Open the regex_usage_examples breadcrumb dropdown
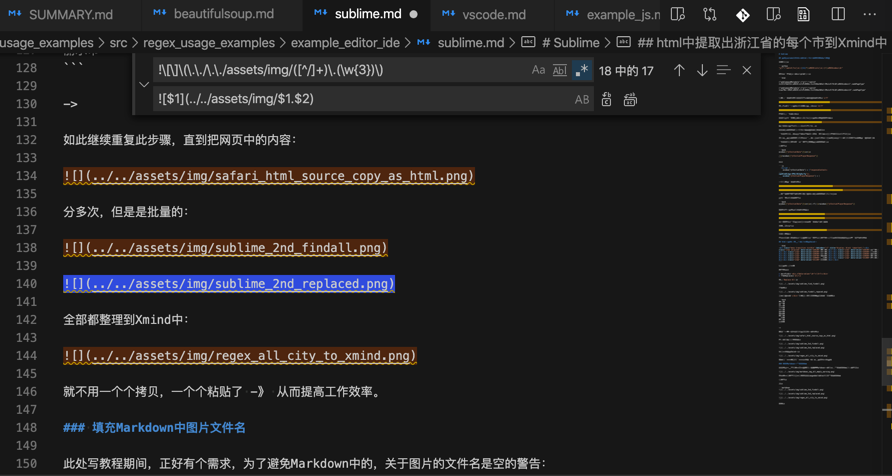Image resolution: width=892 pixels, height=476 pixels. click(x=209, y=42)
